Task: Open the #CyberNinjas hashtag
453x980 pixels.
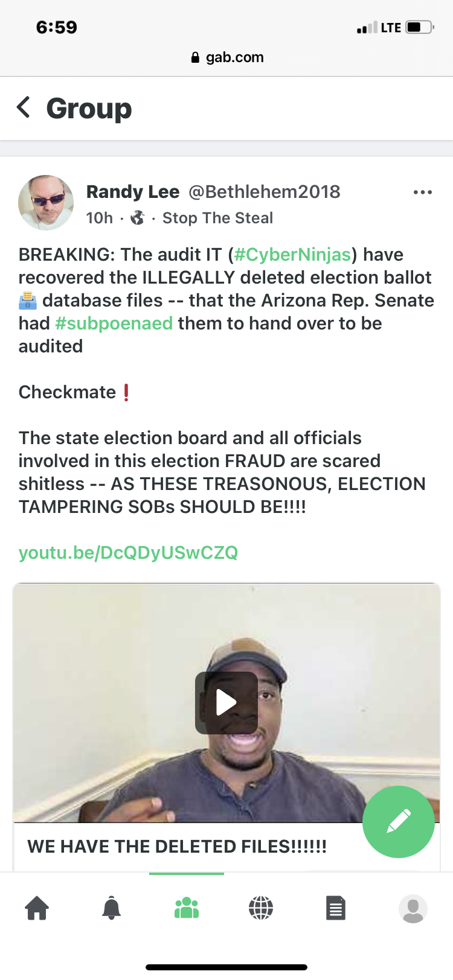Action: (292, 255)
